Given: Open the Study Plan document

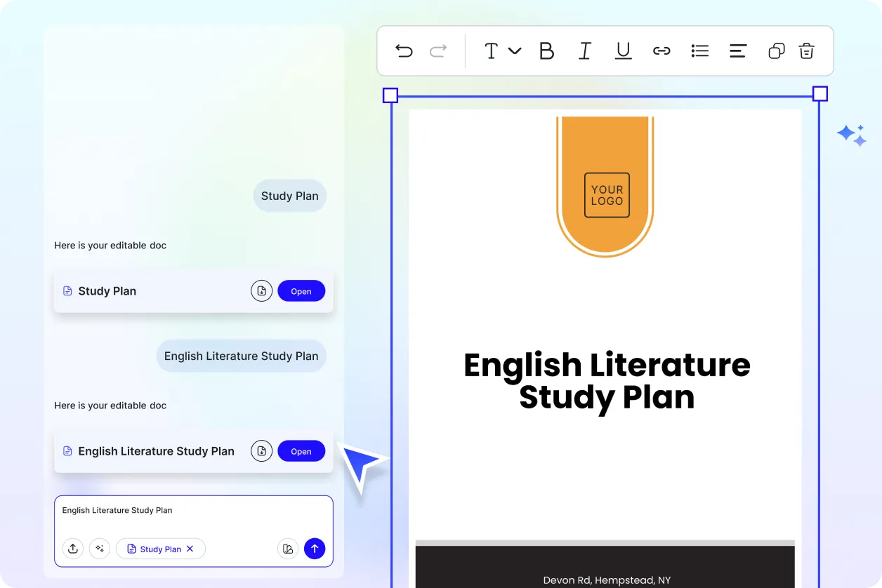Looking at the screenshot, I should coord(301,291).
